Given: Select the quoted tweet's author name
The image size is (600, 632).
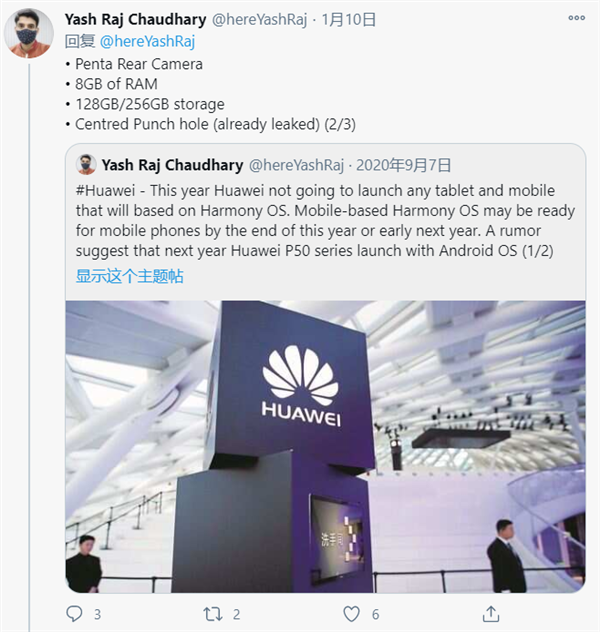Looking at the screenshot, I should pos(171,164).
